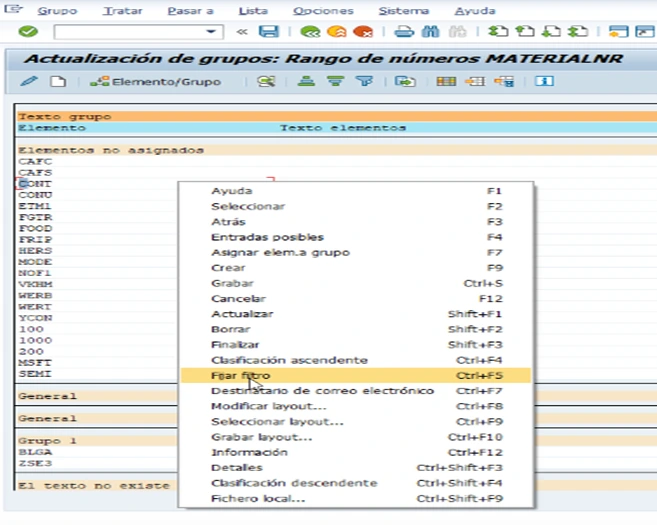The height and width of the screenshot is (525, 657).
Task: Open the Lista menu
Action: (253, 10)
